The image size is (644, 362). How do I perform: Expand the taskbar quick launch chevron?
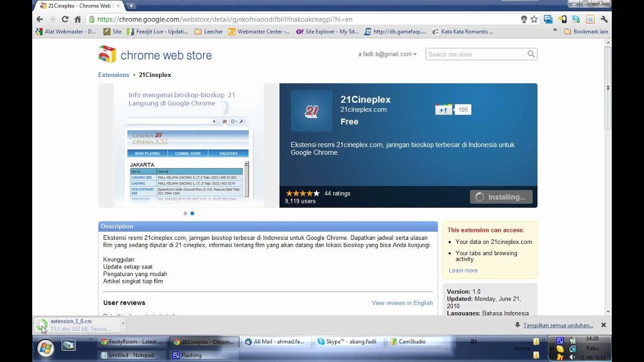coord(91,340)
